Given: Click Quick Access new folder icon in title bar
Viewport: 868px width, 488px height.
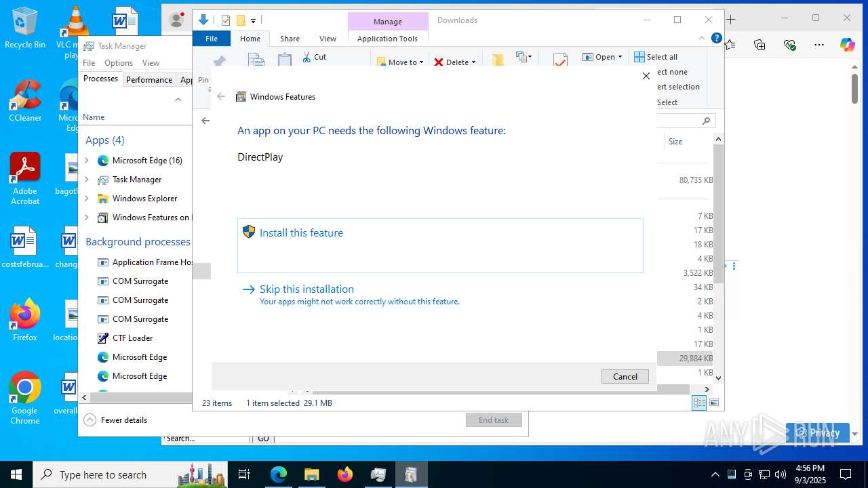Looking at the screenshot, I should click(241, 20).
